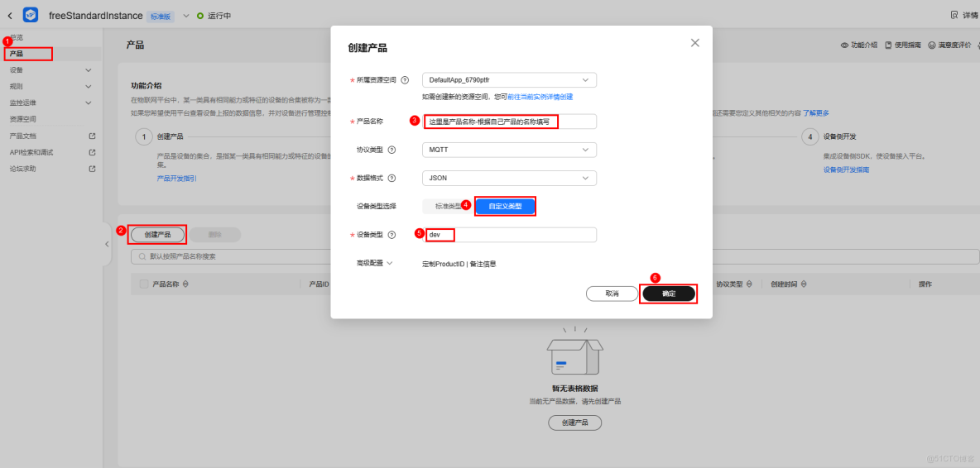Open the 所属资源空间 dropdown
The image size is (980, 468).
click(509, 80)
